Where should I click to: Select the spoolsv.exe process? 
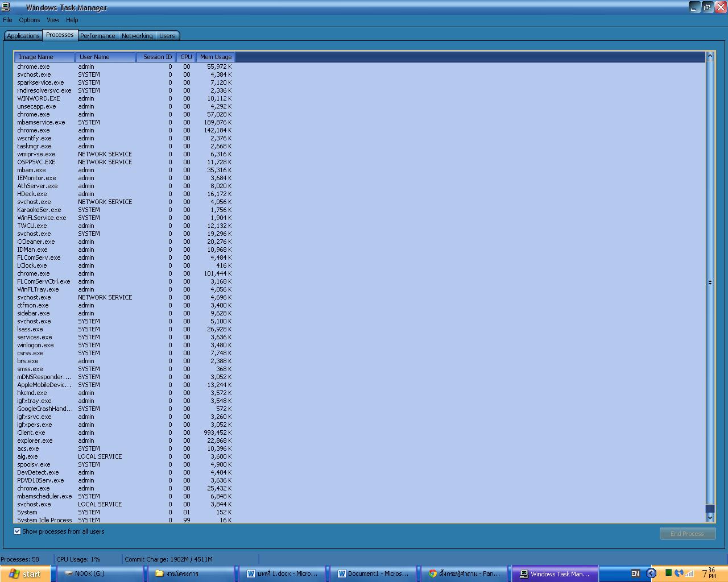[124, 464]
